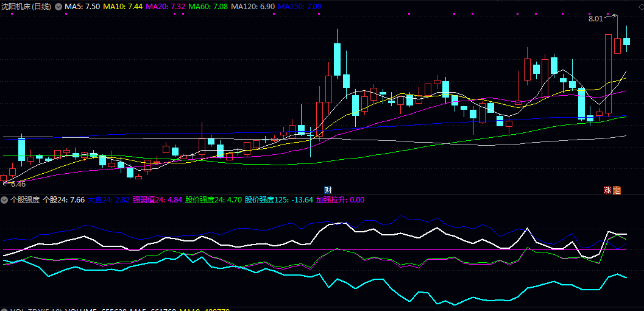Click the 沈阳机床(日线) chart title
Image resolution: width=644 pixels, height=311 pixels.
[x=26, y=7]
